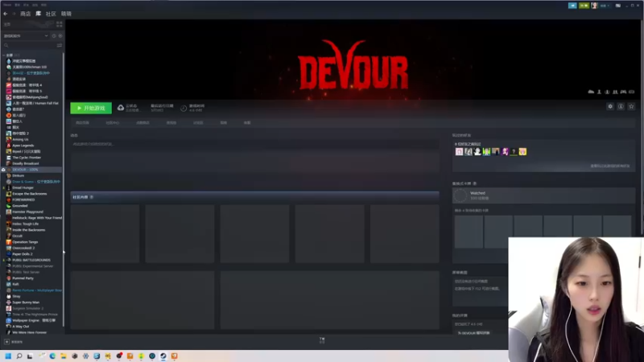Open the 商店 store tab
The height and width of the screenshot is (362, 644).
(x=26, y=14)
